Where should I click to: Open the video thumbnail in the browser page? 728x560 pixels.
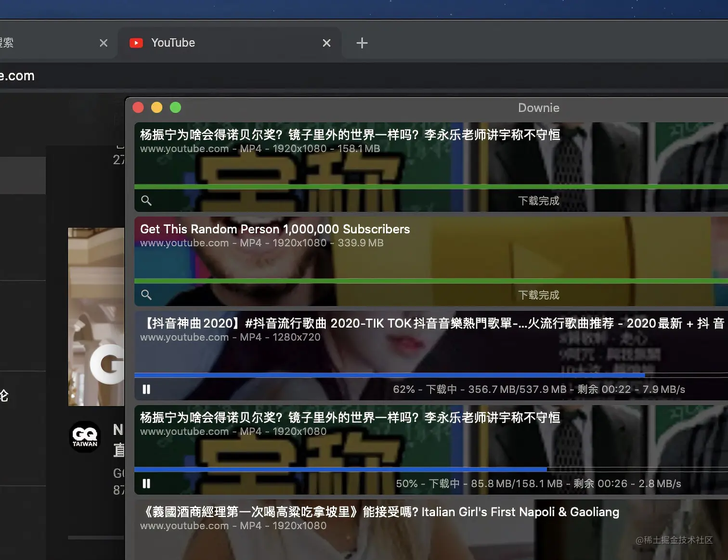[x=96, y=317]
